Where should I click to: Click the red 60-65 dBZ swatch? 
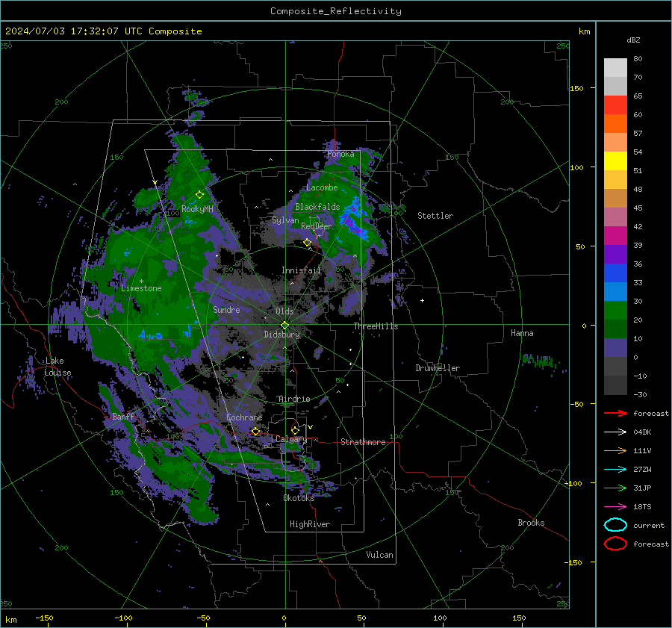[615, 105]
